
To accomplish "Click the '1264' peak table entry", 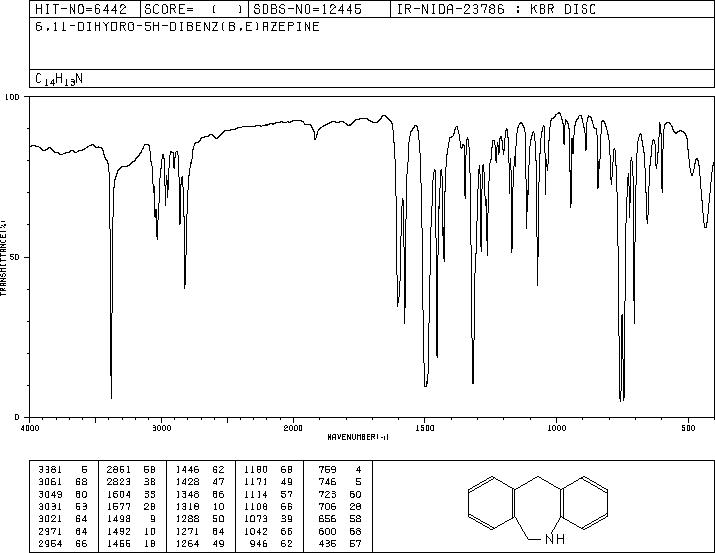I will (x=187, y=543).
